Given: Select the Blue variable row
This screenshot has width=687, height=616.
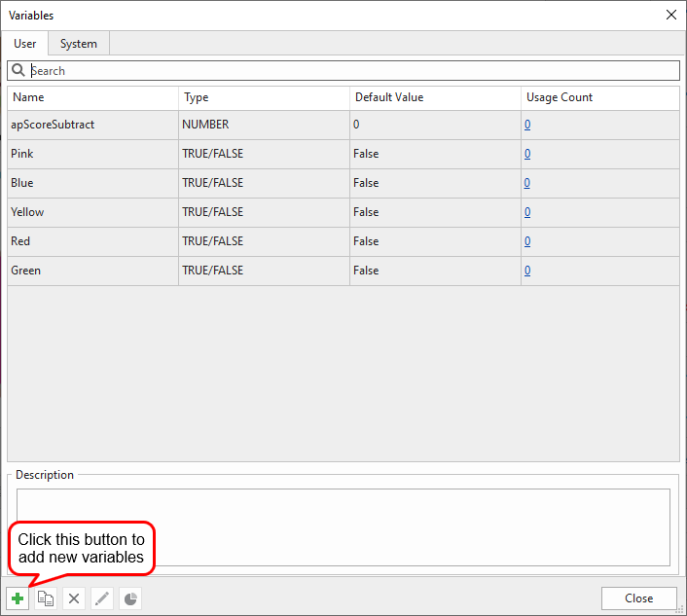Looking at the screenshot, I should click(x=92, y=183).
